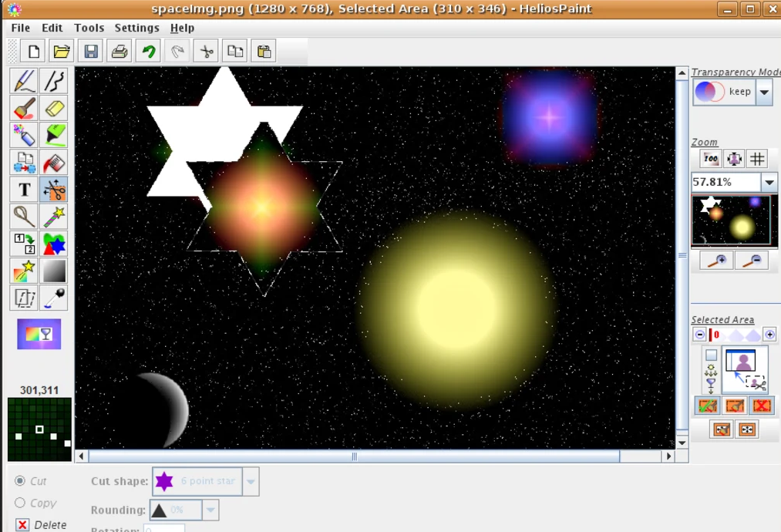Choose the spray can airbrush tool

click(24, 136)
